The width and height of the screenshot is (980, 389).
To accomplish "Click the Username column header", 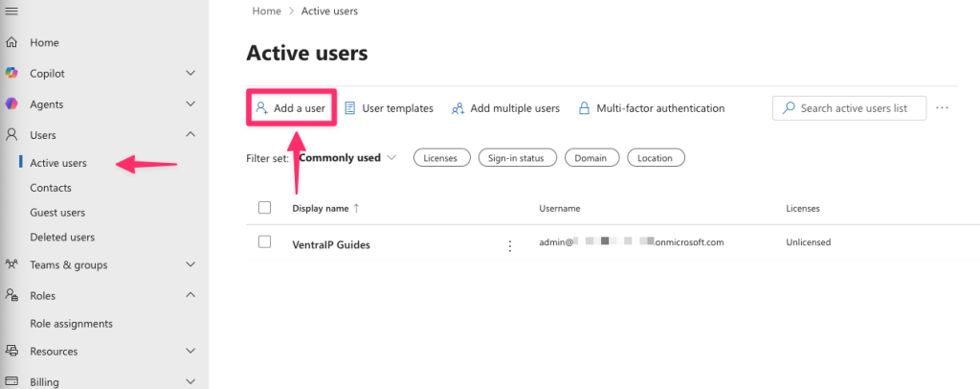I will (560, 208).
